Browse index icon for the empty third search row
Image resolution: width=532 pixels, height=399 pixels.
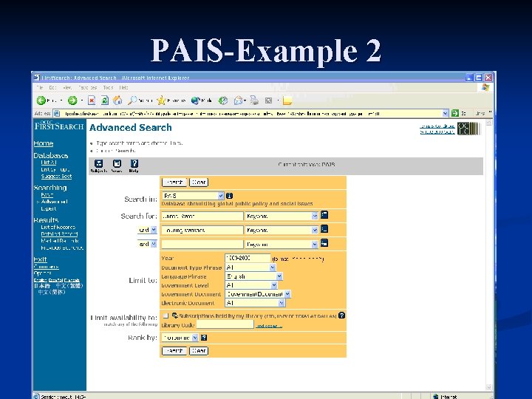point(324,243)
